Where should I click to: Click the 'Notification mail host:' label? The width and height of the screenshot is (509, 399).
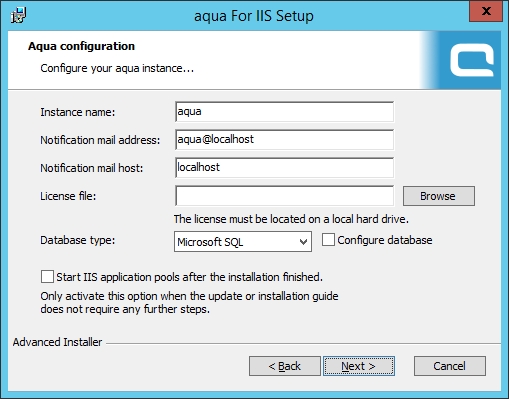pyautogui.click(x=92, y=168)
